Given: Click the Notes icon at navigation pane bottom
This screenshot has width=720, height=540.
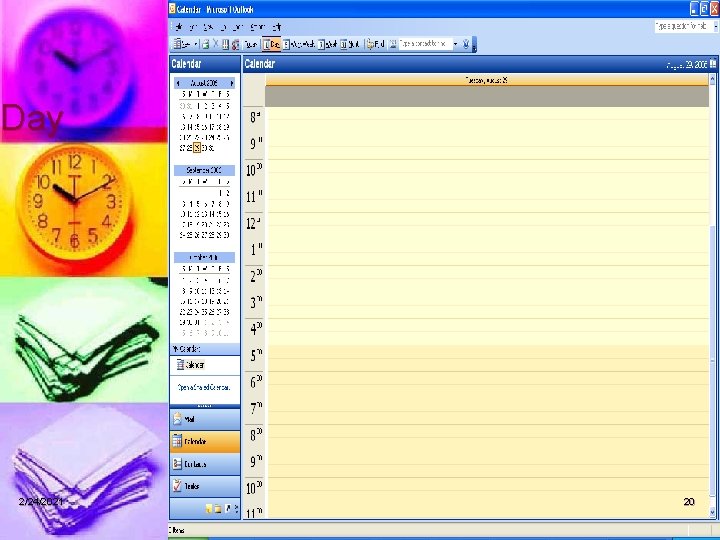Looking at the screenshot, I should click(209, 509).
